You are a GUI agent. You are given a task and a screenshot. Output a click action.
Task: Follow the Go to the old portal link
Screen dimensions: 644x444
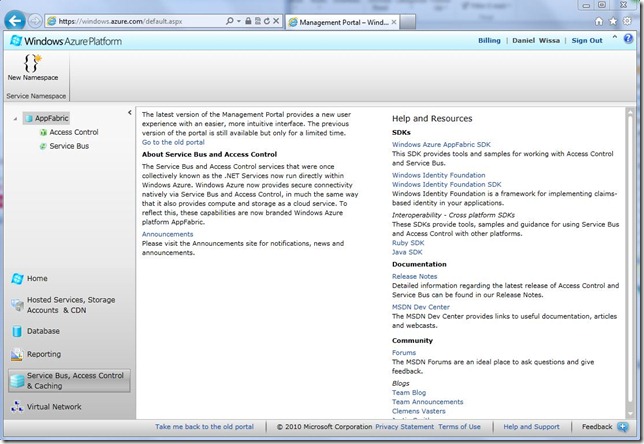point(173,142)
